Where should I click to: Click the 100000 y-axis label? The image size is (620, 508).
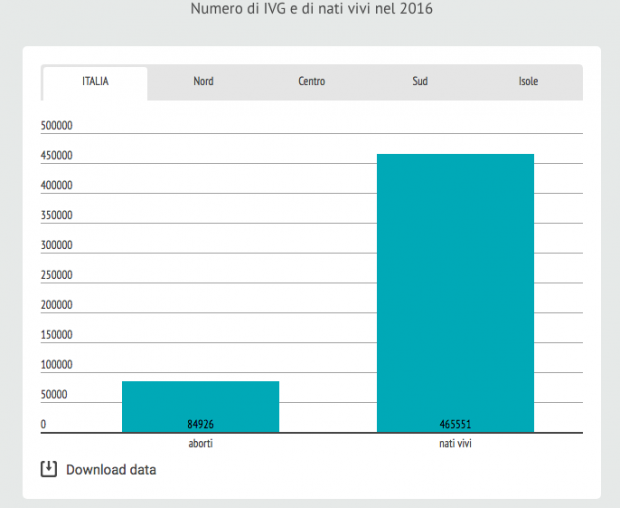57,365
